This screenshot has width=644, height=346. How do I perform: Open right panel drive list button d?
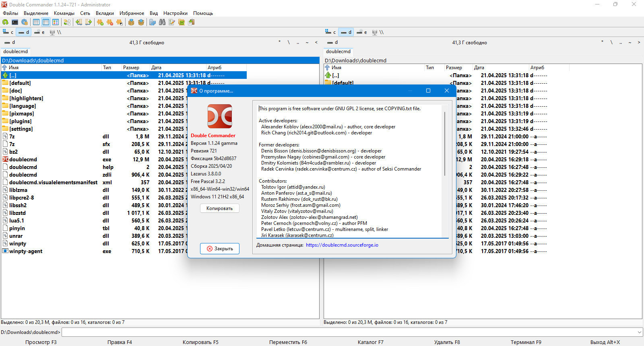[333, 42]
